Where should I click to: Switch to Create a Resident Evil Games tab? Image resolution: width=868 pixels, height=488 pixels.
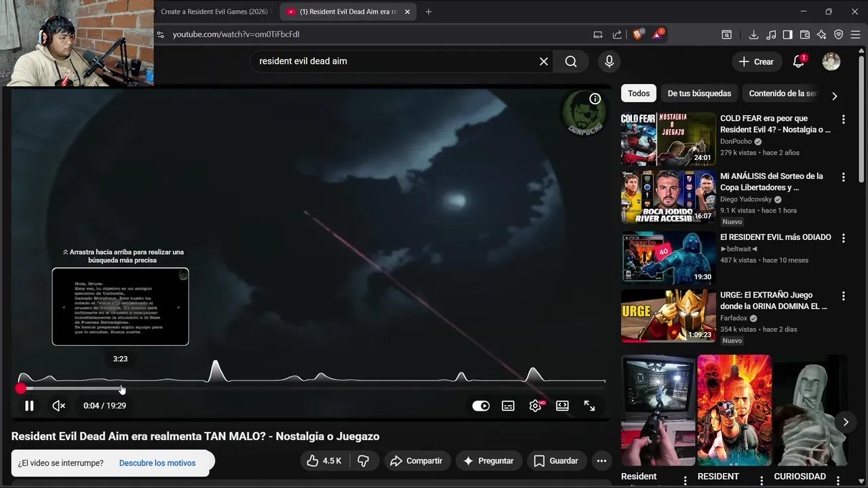pos(214,12)
